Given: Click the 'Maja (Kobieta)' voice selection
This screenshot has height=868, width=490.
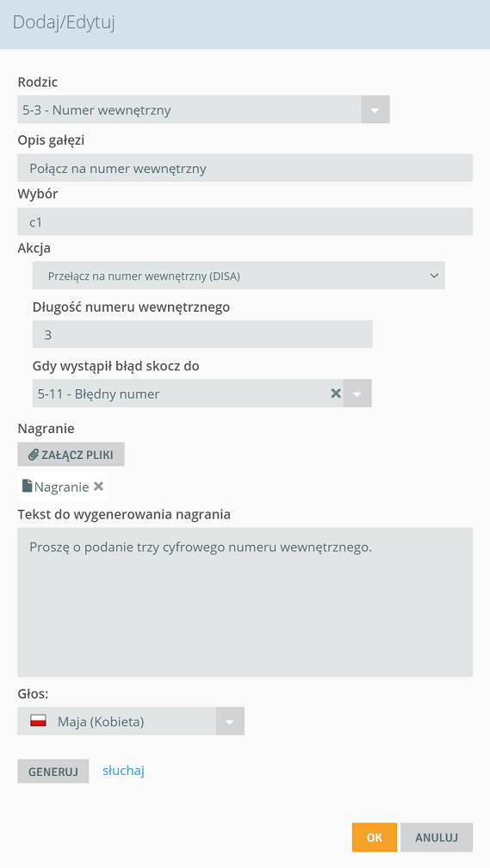Looking at the screenshot, I should click(x=101, y=722).
